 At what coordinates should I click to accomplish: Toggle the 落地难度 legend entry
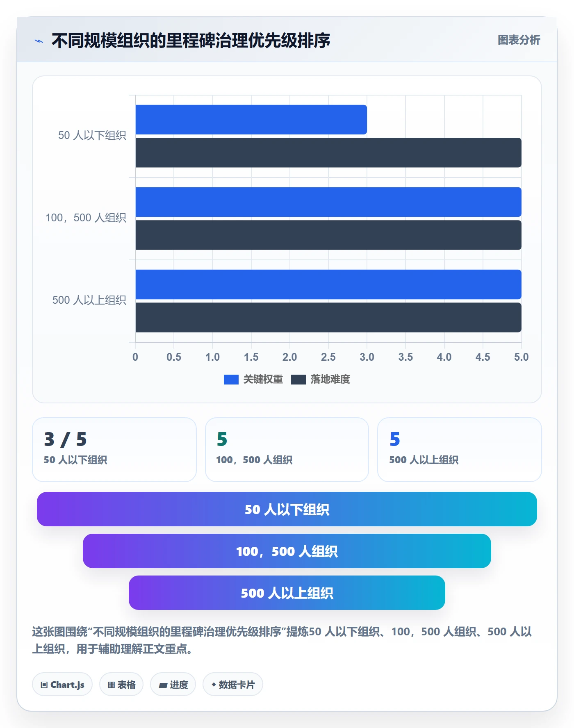coord(321,379)
